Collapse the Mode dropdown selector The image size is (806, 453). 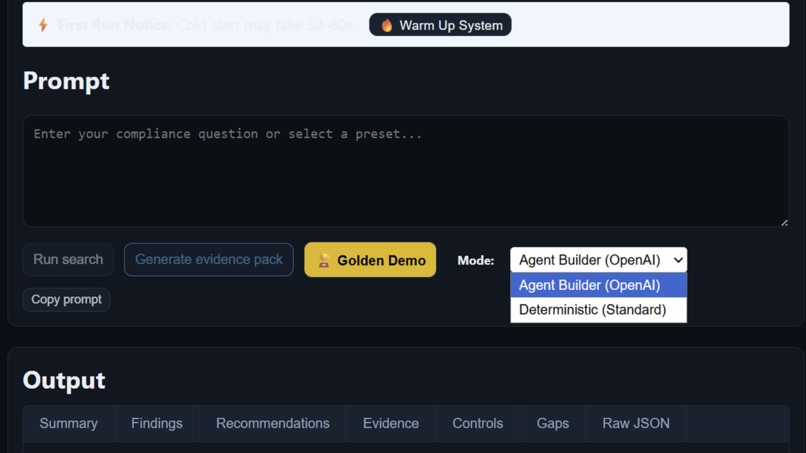click(x=598, y=260)
